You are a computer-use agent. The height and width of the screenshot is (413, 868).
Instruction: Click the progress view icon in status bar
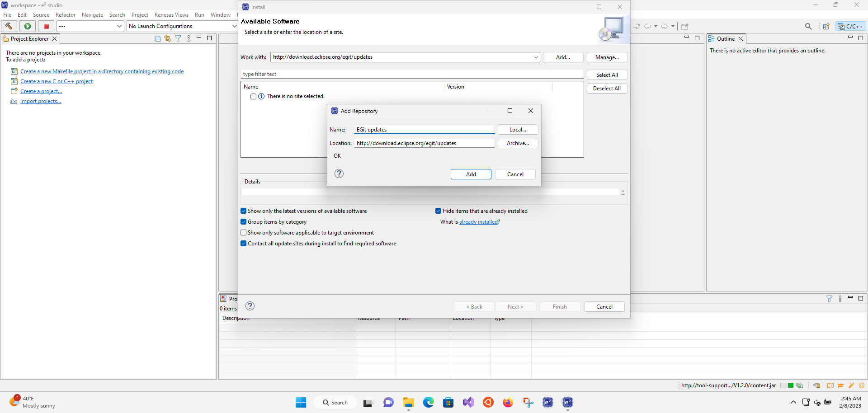[x=800, y=385]
